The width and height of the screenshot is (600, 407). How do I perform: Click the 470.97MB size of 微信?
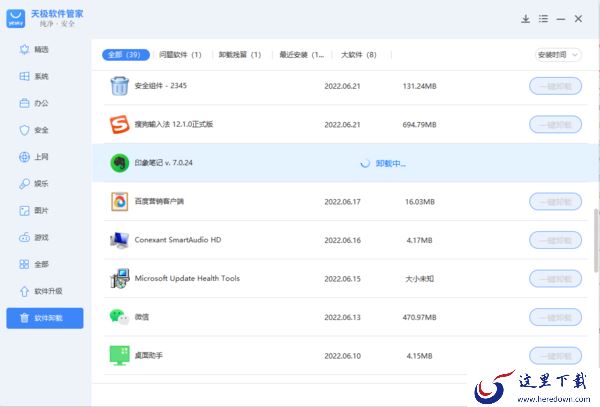[419, 317]
